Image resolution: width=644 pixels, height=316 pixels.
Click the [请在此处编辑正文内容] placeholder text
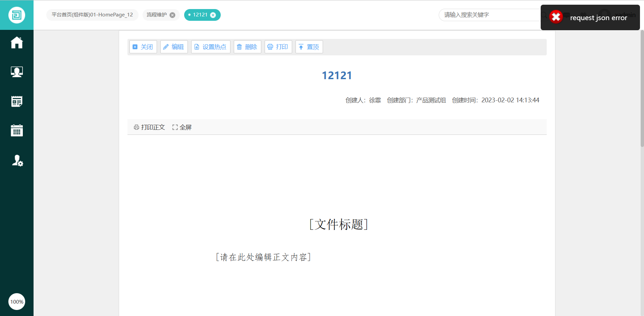pos(263,257)
